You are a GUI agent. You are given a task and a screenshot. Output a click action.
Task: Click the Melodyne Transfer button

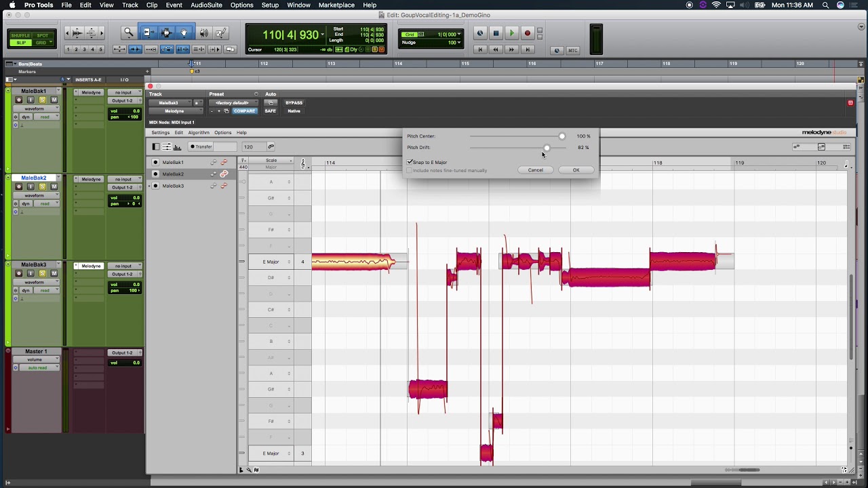[201, 146]
